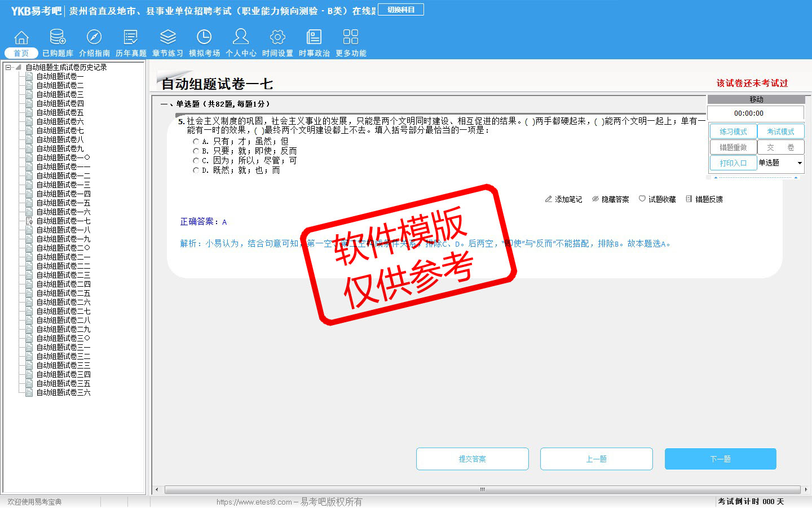Click the 提交答案 submit answer button

point(472,459)
